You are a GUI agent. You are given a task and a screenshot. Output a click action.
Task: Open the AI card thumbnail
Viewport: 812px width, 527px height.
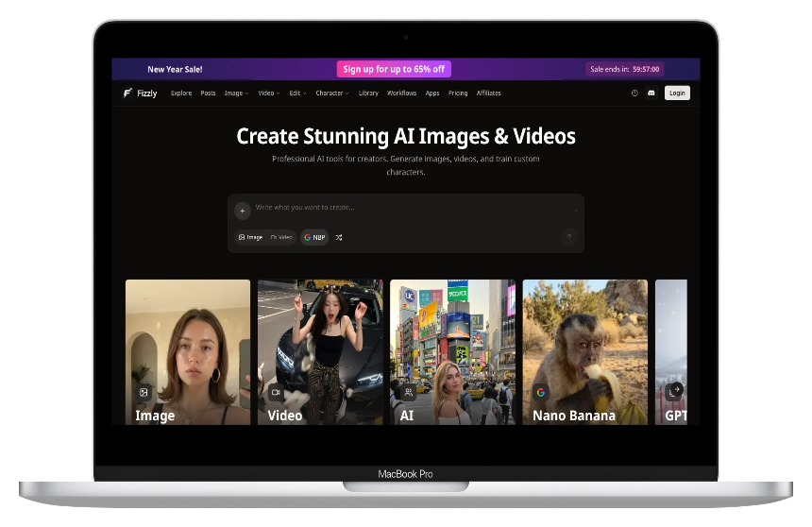tap(452, 352)
